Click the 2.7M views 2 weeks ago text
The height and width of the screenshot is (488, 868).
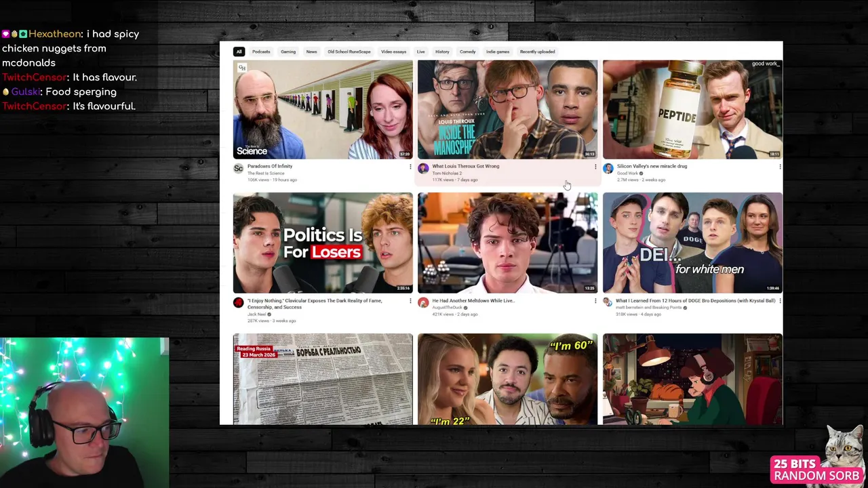pos(641,180)
